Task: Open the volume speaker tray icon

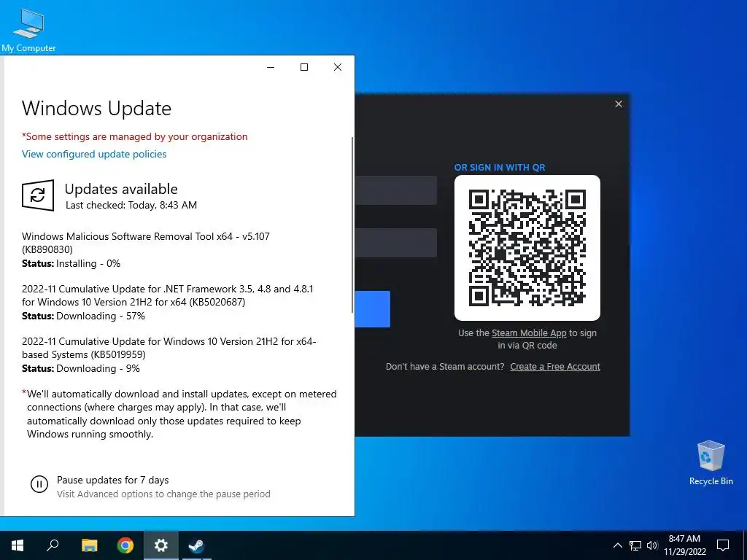Action: 652,545
